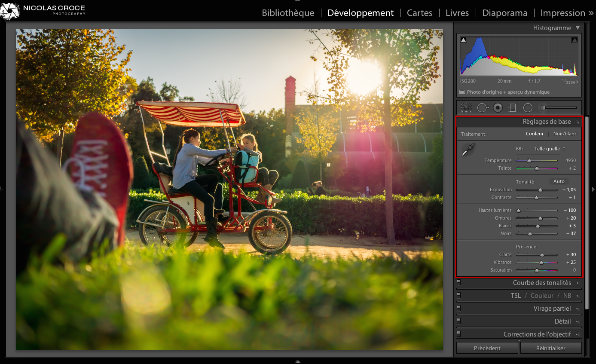
Task: Apply Auto tonality adjustment
Action: click(559, 181)
